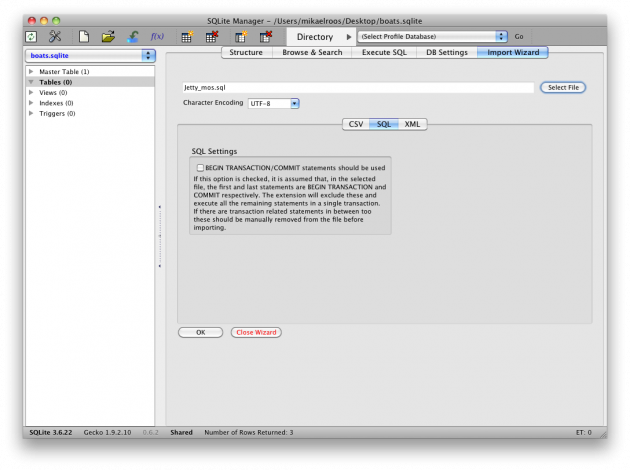Select Master Table (1) label in sidebar
The height and width of the screenshot is (470, 630).
(x=64, y=72)
